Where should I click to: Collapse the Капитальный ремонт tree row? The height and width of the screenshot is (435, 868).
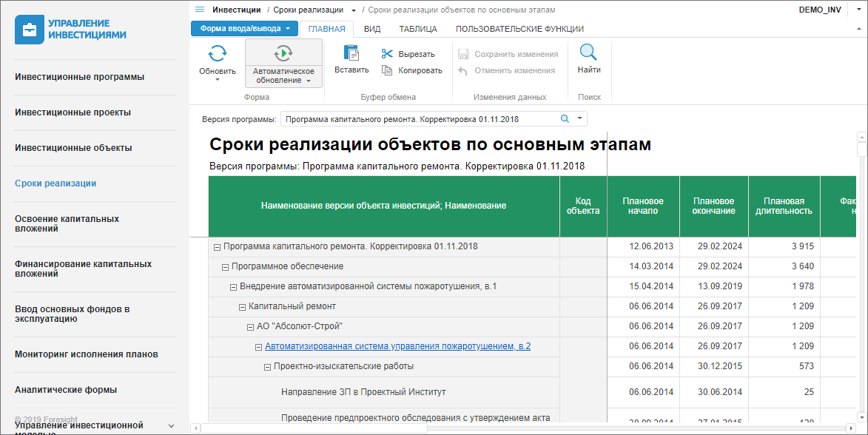(242, 306)
